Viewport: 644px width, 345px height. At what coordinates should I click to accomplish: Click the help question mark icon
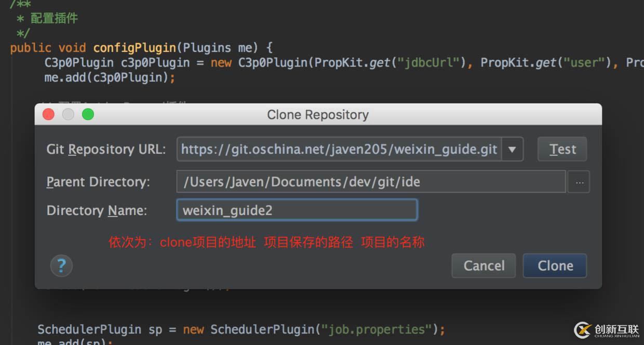tap(61, 266)
